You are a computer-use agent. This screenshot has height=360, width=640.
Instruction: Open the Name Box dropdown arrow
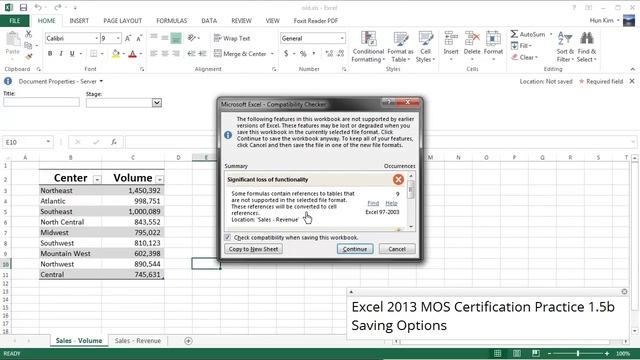(x=48, y=142)
